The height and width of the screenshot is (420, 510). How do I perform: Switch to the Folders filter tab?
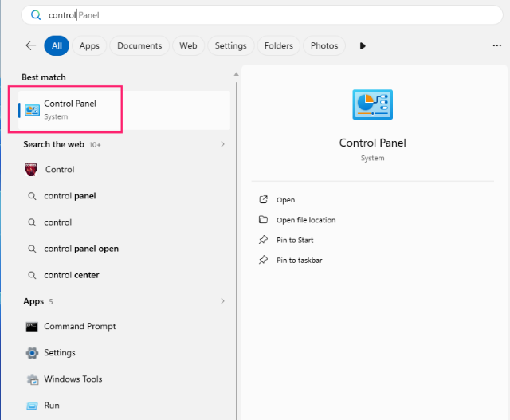point(279,45)
